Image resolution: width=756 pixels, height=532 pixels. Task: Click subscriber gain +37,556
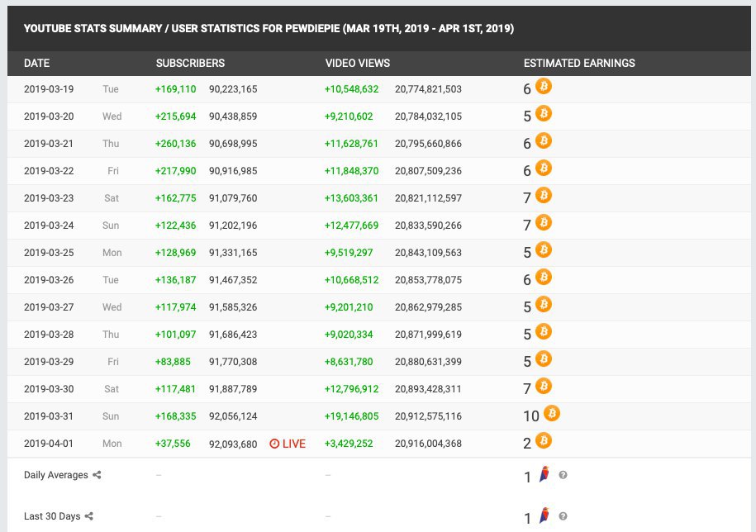coord(173,444)
